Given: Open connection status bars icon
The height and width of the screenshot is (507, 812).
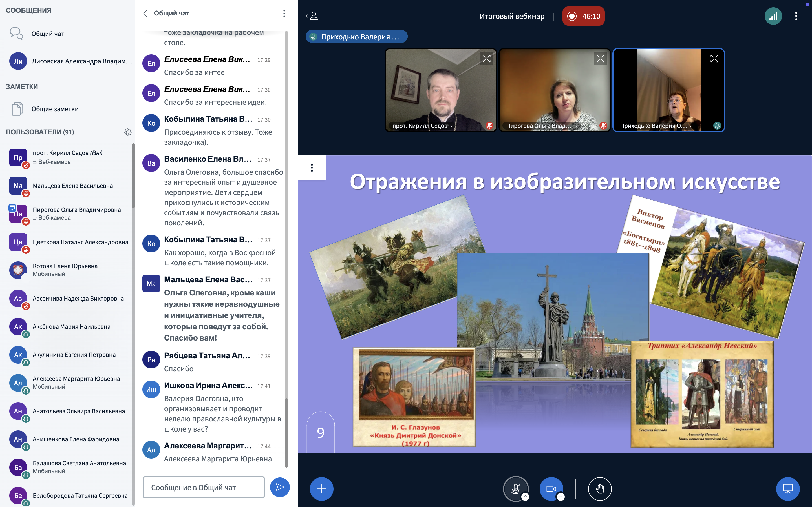Looking at the screenshot, I should 773,16.
